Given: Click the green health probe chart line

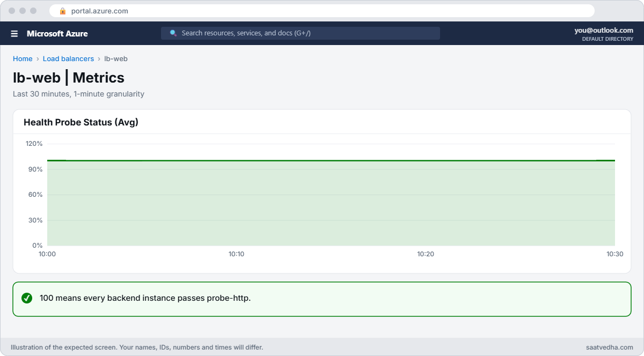Looking at the screenshot, I should click(x=331, y=160).
